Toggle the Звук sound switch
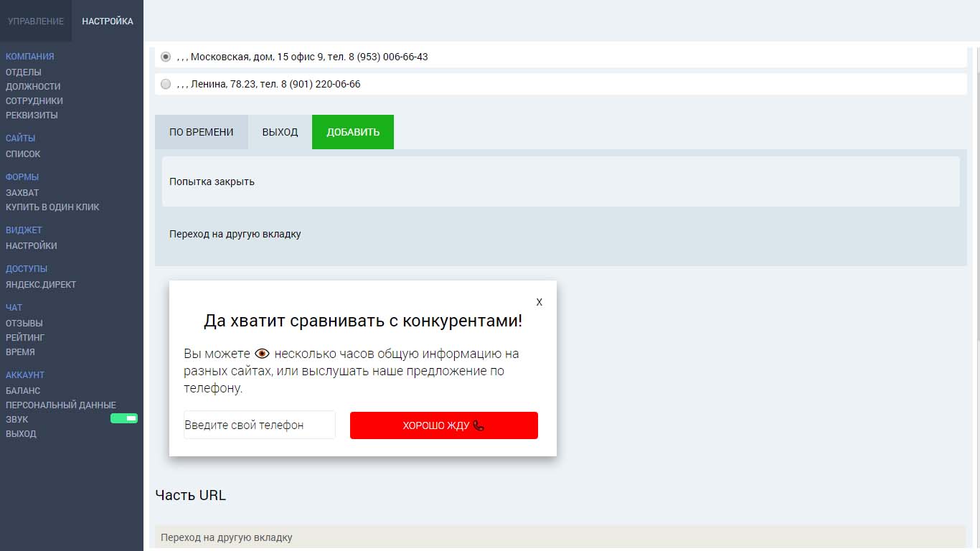This screenshot has height=551, width=980. pyautogui.click(x=124, y=418)
